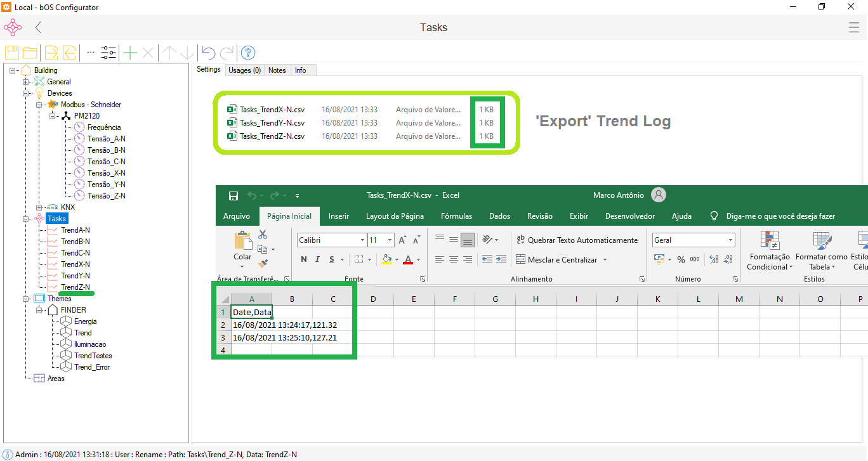This screenshot has width=868, height=461.
Task: Expand the KNX tree node
Action: coord(39,207)
